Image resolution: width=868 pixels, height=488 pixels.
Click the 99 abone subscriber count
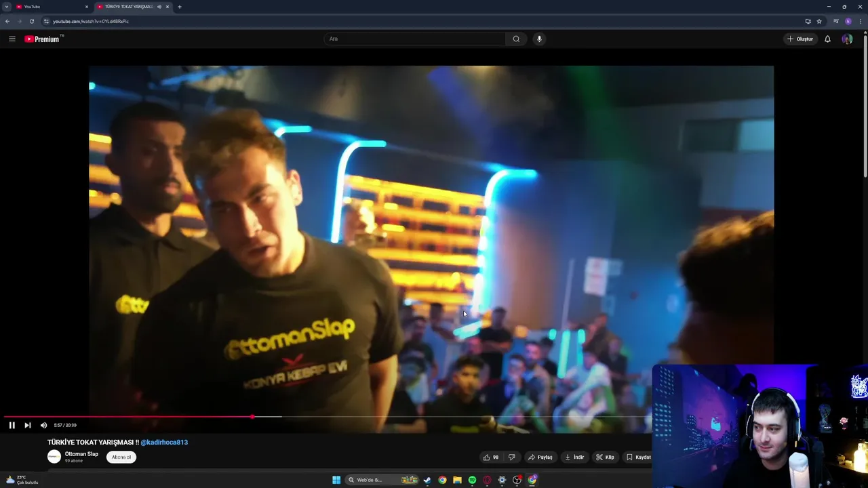74,461
